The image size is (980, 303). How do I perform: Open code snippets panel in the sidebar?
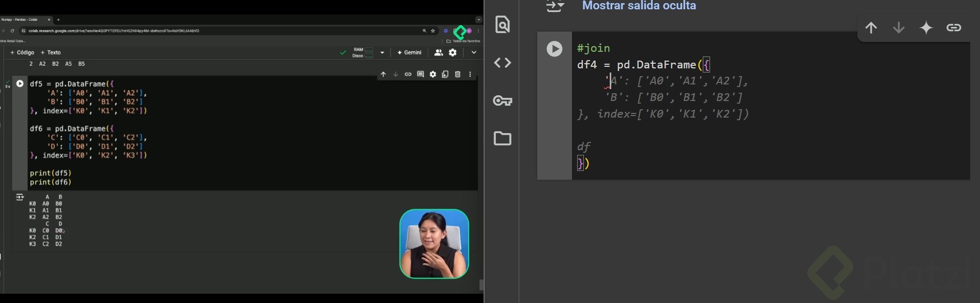point(503,63)
